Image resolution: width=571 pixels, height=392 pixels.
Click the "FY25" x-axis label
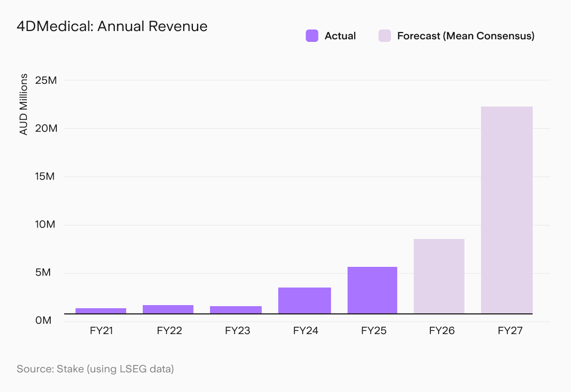pyautogui.click(x=373, y=331)
